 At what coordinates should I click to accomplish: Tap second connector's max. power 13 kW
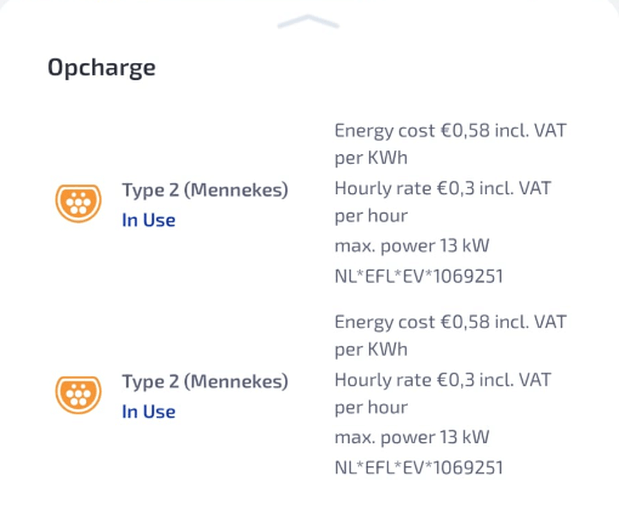click(412, 437)
